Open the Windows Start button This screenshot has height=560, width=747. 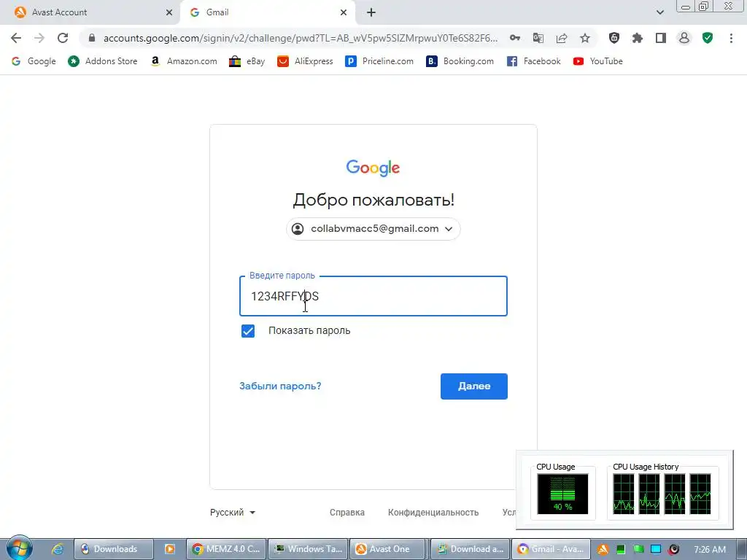click(19, 548)
